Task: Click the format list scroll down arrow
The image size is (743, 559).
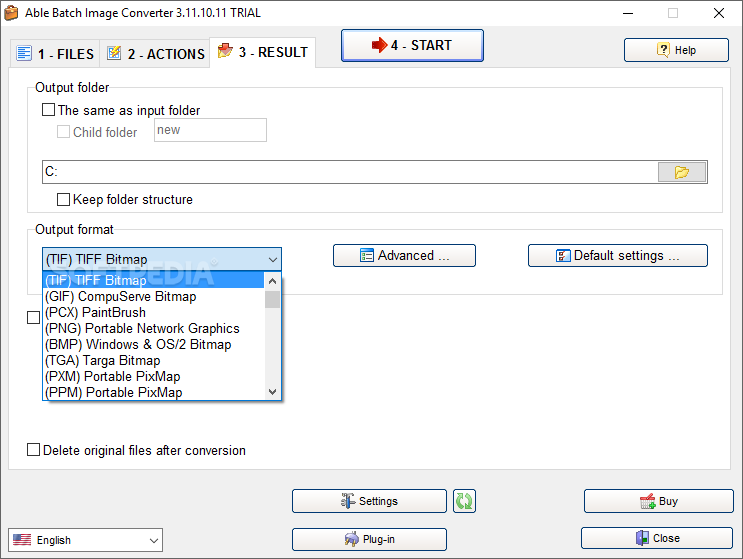Action: 272,391
